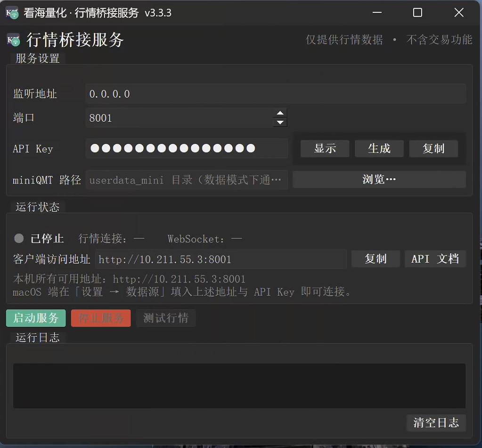Click the 本机所有可用地址 text line
This screenshot has width=482, height=448.
coord(129,279)
